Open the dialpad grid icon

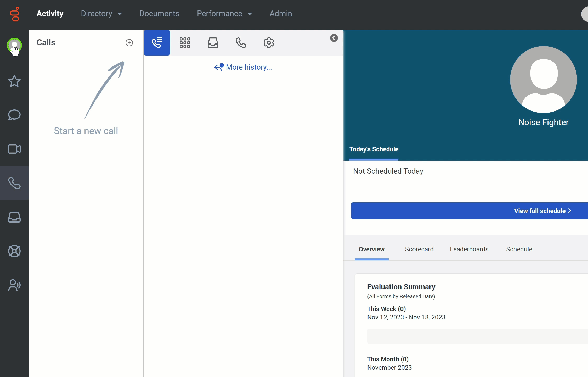click(x=185, y=43)
